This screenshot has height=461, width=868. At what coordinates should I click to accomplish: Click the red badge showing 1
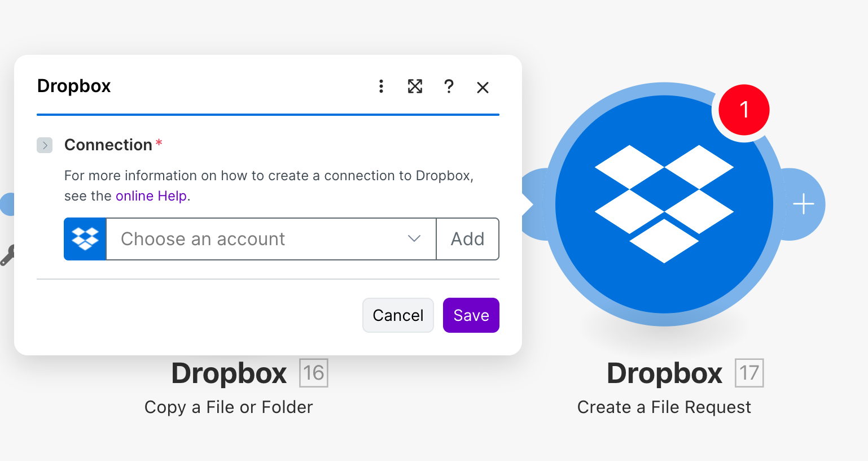(x=744, y=110)
